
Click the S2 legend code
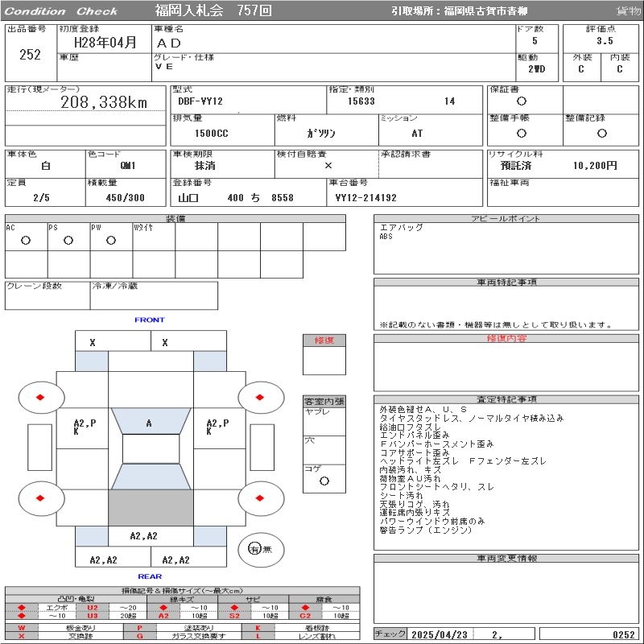pos(234,616)
